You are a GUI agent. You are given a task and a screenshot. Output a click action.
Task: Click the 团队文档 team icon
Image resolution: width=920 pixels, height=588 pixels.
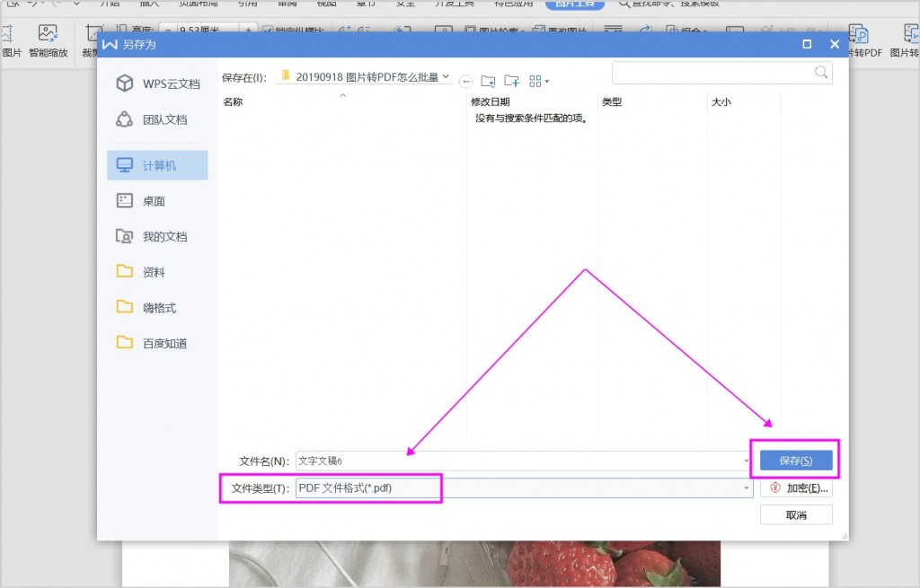(x=124, y=119)
